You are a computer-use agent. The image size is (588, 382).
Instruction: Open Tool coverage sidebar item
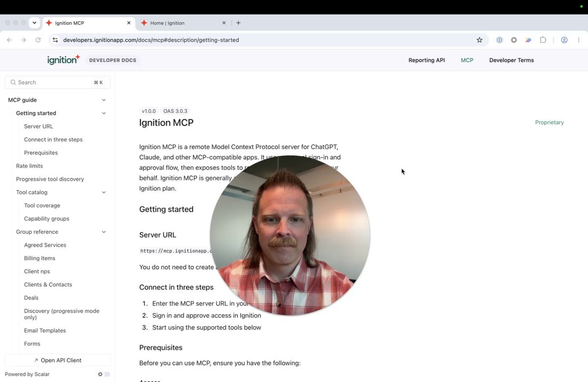coord(42,206)
